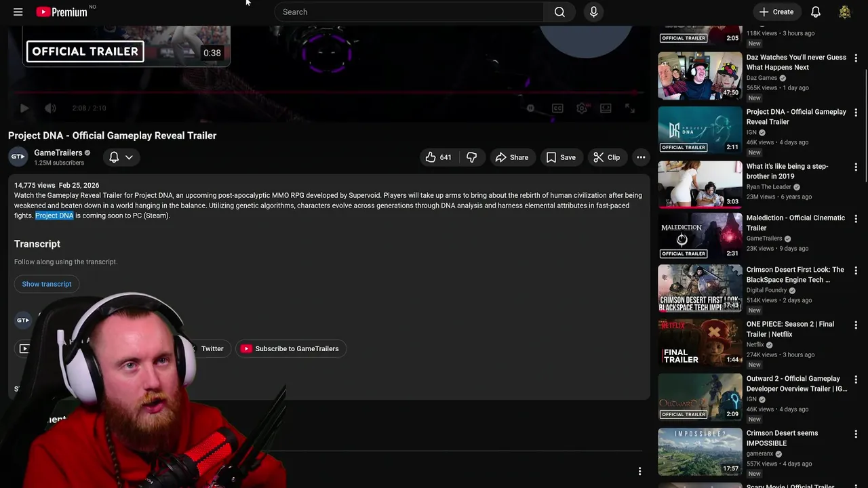This screenshot has height=488, width=868.
Task: Click Daz Games channel name
Action: [762, 78]
